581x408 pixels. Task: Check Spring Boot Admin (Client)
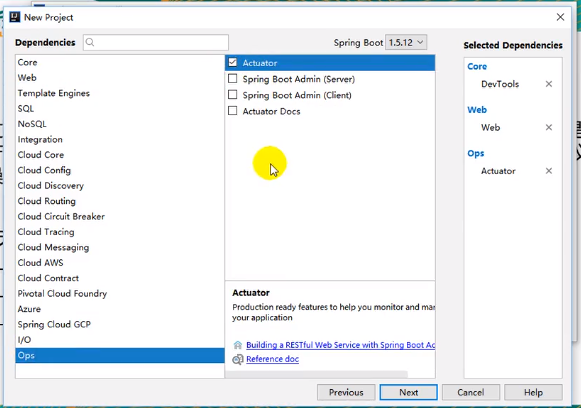233,95
